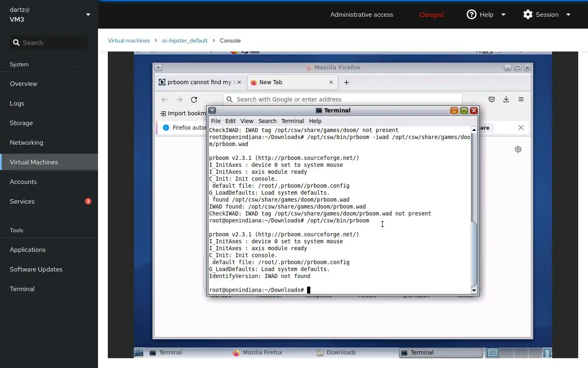
Task: Click Administrative access button
Action: tap(362, 14)
